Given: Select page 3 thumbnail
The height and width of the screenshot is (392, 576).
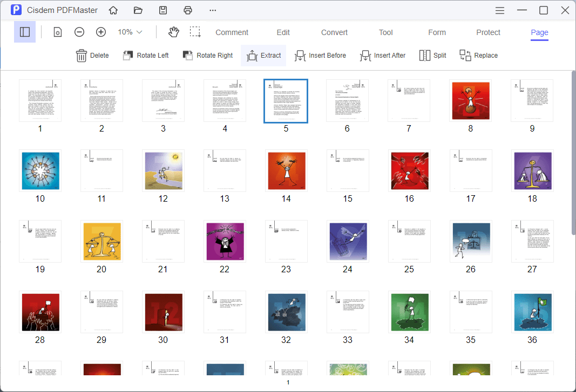Looking at the screenshot, I should [x=164, y=101].
